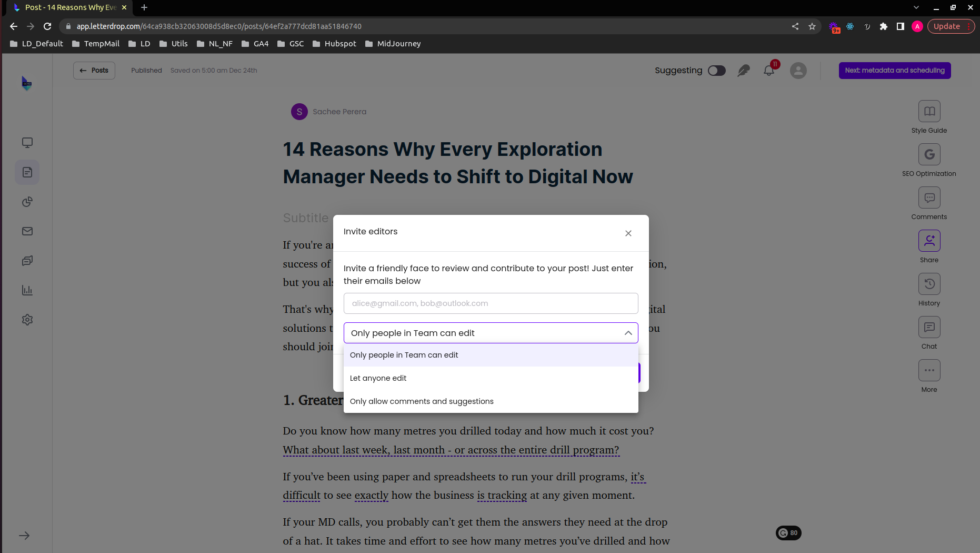Viewport: 980px width, 553px height.
Task: Open the Comments panel icon
Action: pos(929,197)
